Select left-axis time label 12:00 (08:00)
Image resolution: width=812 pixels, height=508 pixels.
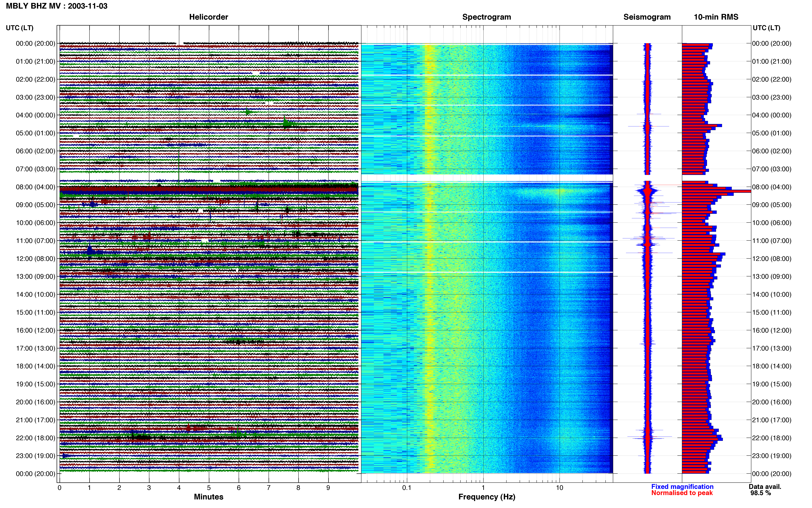click(36, 259)
